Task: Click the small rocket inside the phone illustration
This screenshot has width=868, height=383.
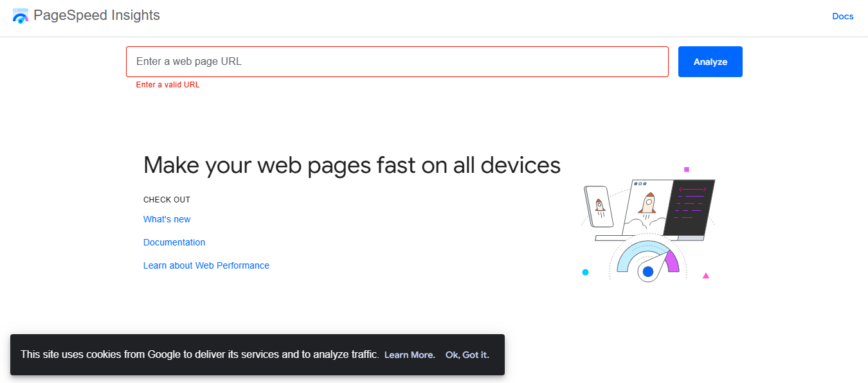Action: click(x=601, y=206)
